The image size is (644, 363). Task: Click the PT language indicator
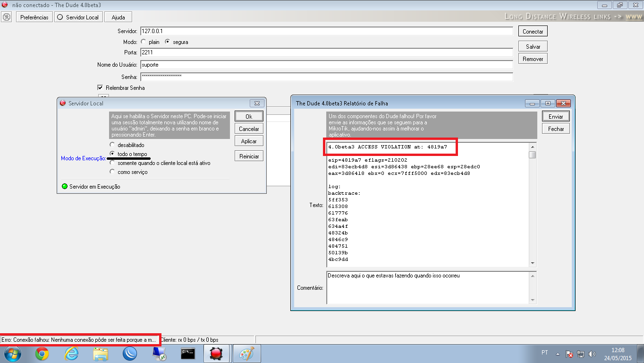tap(544, 353)
